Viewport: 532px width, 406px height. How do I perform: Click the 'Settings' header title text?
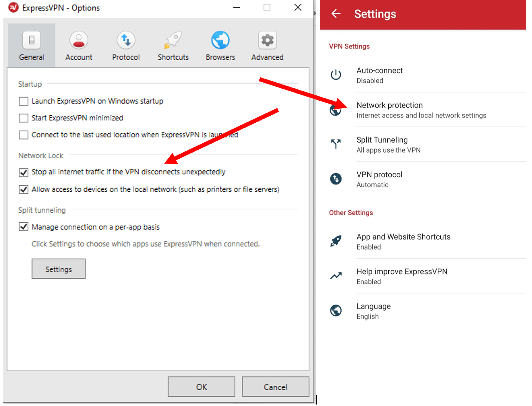[x=375, y=14]
